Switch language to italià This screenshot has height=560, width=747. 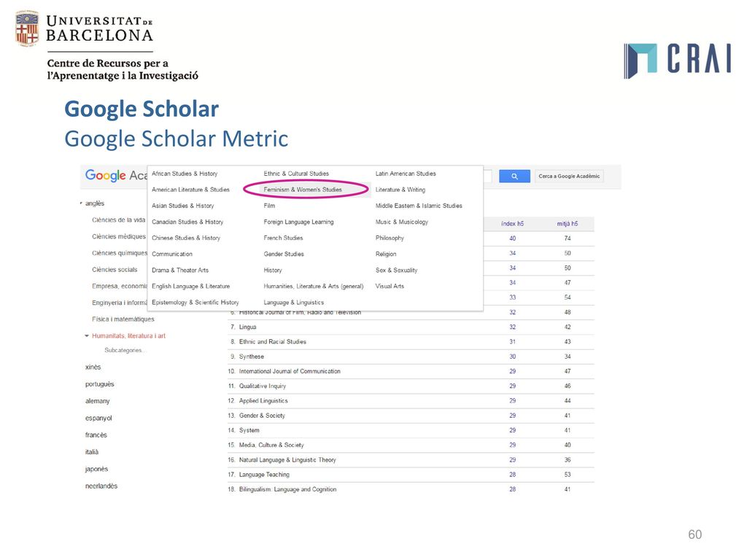(91, 452)
